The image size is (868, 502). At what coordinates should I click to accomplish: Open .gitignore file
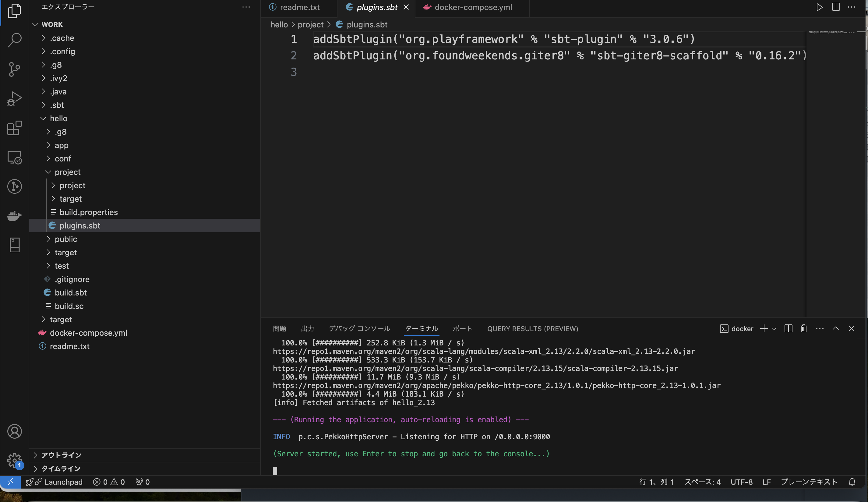145,279
